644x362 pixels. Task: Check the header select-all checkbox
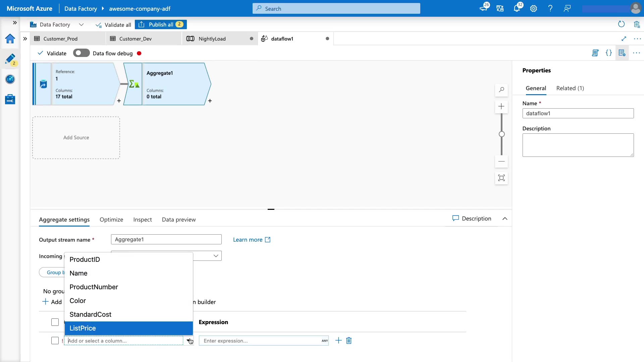(x=55, y=322)
